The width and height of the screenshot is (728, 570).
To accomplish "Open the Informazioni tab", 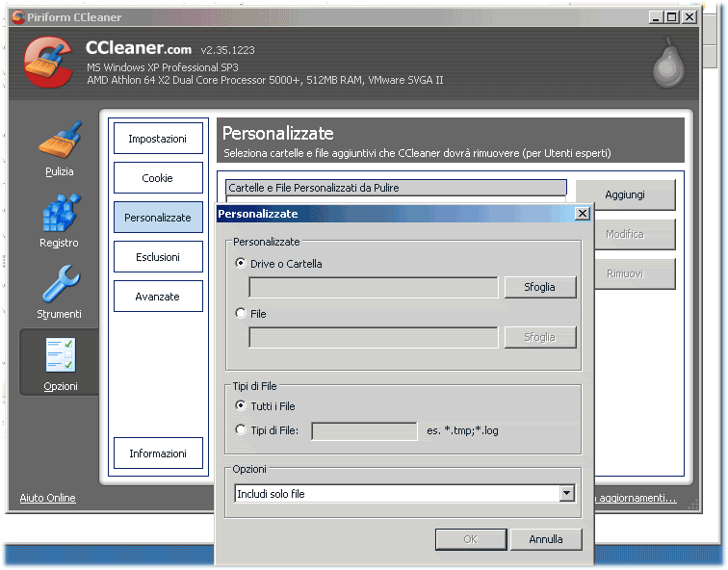I will coord(158,453).
